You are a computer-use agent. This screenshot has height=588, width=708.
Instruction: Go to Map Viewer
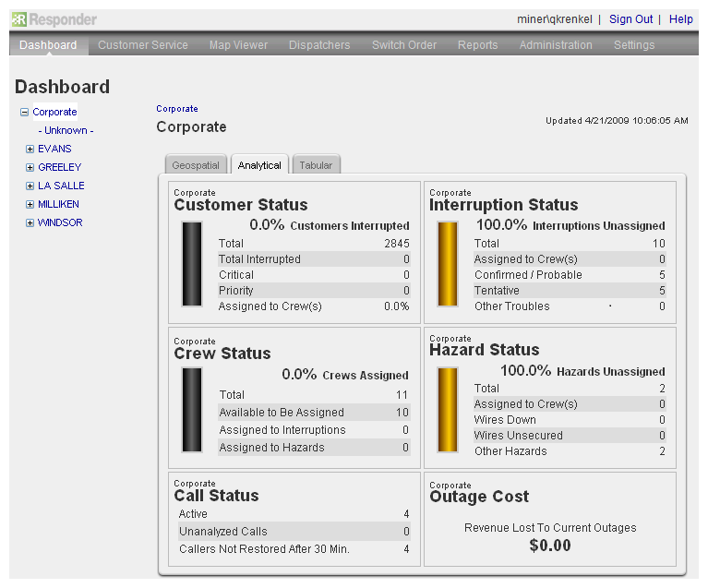[x=238, y=44]
